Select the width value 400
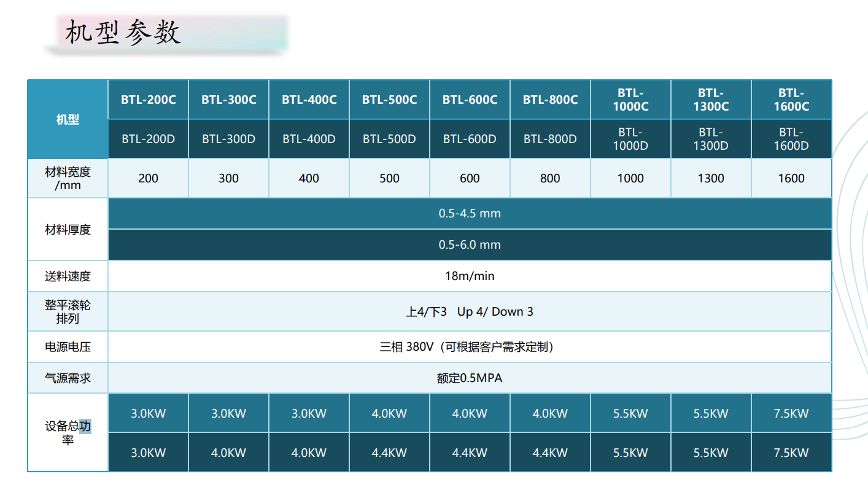 (309, 178)
